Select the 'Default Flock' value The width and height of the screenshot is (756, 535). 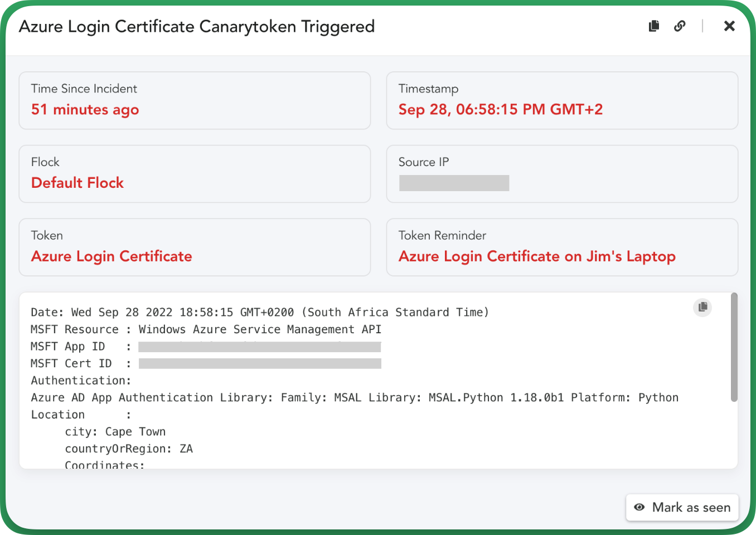click(x=77, y=183)
